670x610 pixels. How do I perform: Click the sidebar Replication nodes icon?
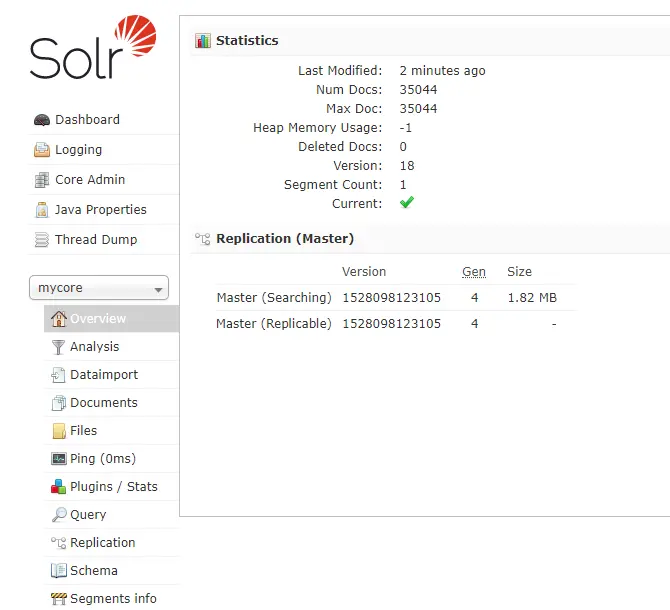pyautogui.click(x=59, y=543)
